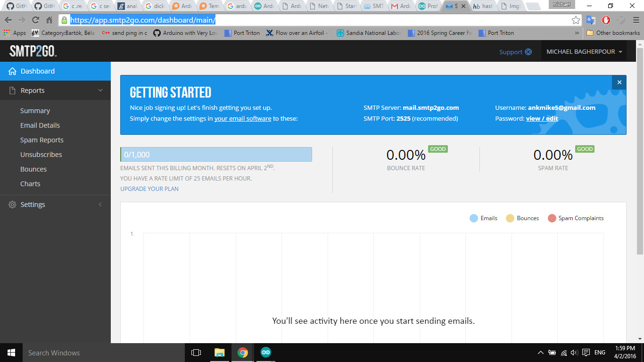View the Unsubscribes report
This screenshot has height=362, width=644.
(41, 155)
